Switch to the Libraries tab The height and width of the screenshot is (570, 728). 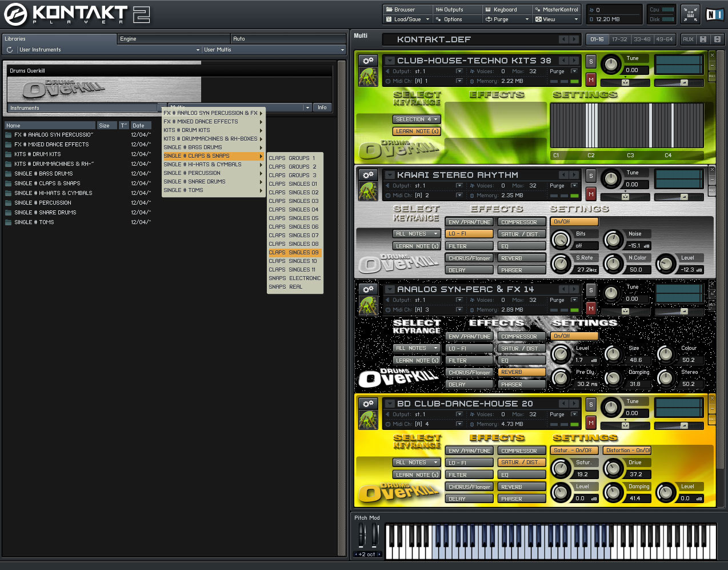pos(59,39)
